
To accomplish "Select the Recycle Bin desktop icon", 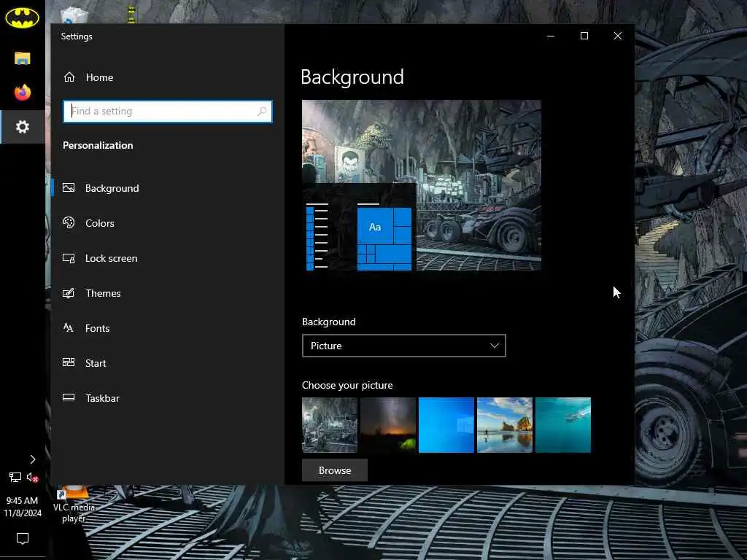I will pyautogui.click(x=74, y=15).
